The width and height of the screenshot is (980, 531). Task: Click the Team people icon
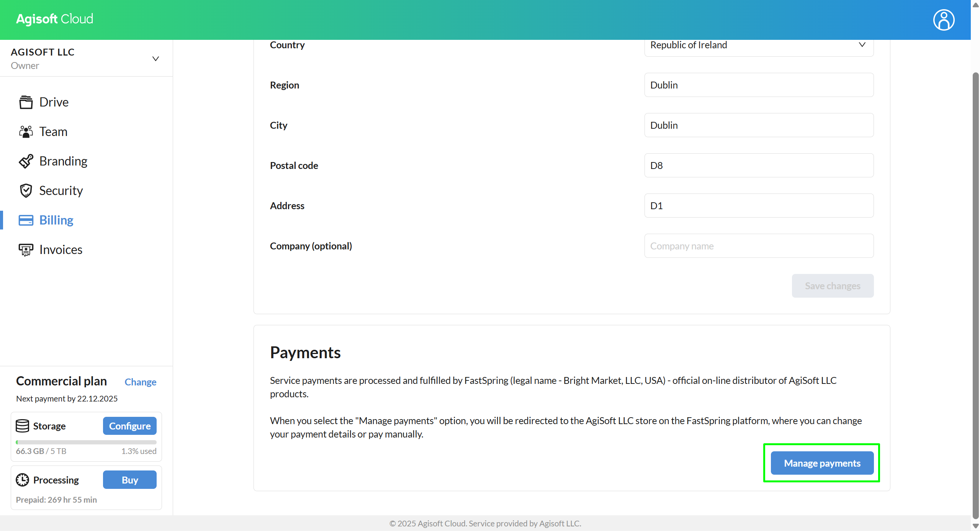pyautogui.click(x=26, y=132)
